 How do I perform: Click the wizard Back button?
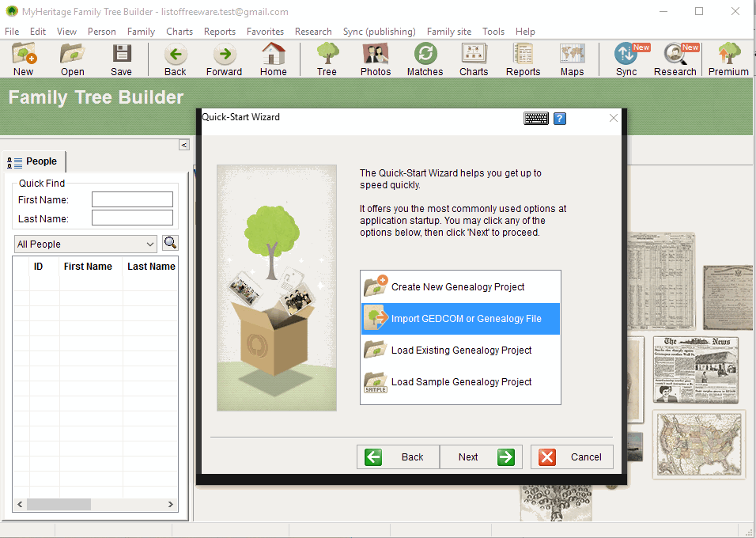point(399,457)
